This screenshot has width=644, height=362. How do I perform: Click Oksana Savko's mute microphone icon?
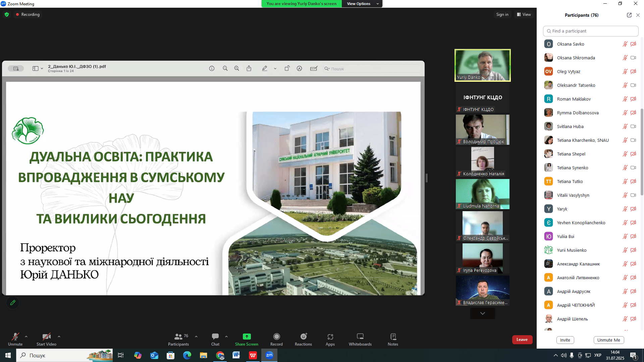click(625, 44)
